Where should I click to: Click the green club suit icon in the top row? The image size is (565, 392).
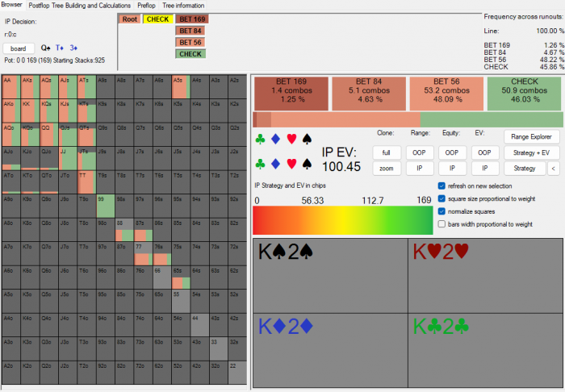tap(260, 139)
